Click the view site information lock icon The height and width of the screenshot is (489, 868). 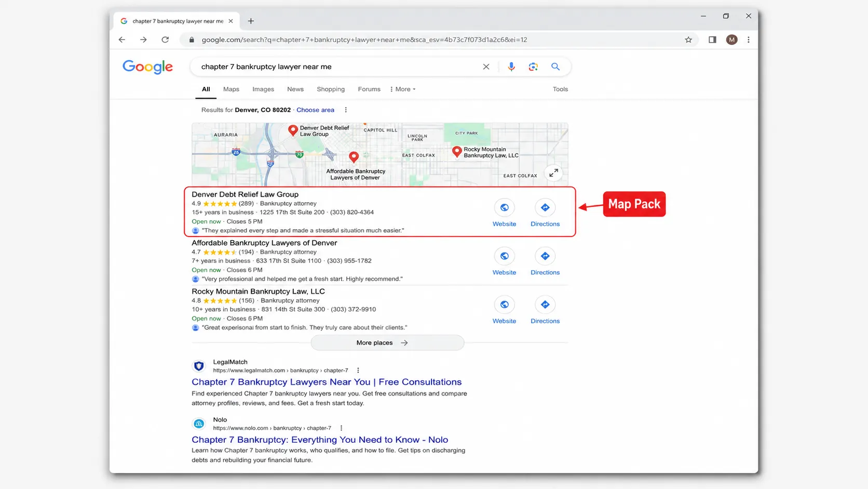point(192,39)
